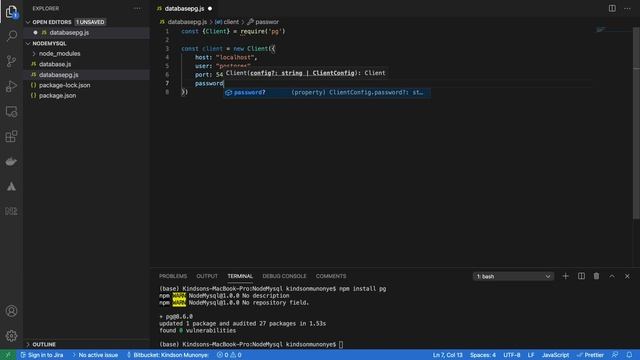Collapse the NODEMYSQL folder section
The width and height of the screenshot is (640, 360).
pos(28,43)
